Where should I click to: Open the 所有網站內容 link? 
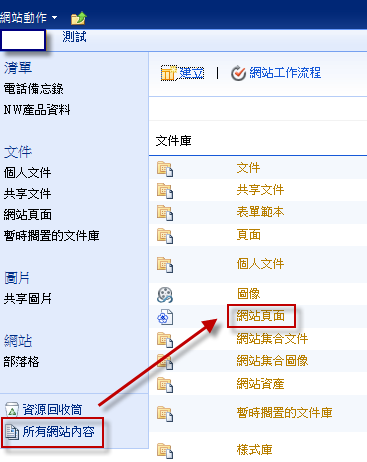[58, 432]
